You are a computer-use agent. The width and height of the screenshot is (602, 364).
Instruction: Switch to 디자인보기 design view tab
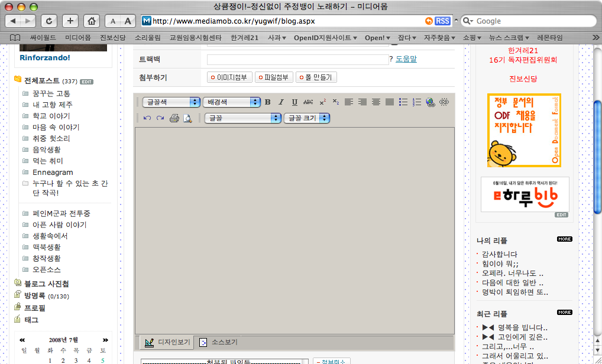tap(167, 342)
